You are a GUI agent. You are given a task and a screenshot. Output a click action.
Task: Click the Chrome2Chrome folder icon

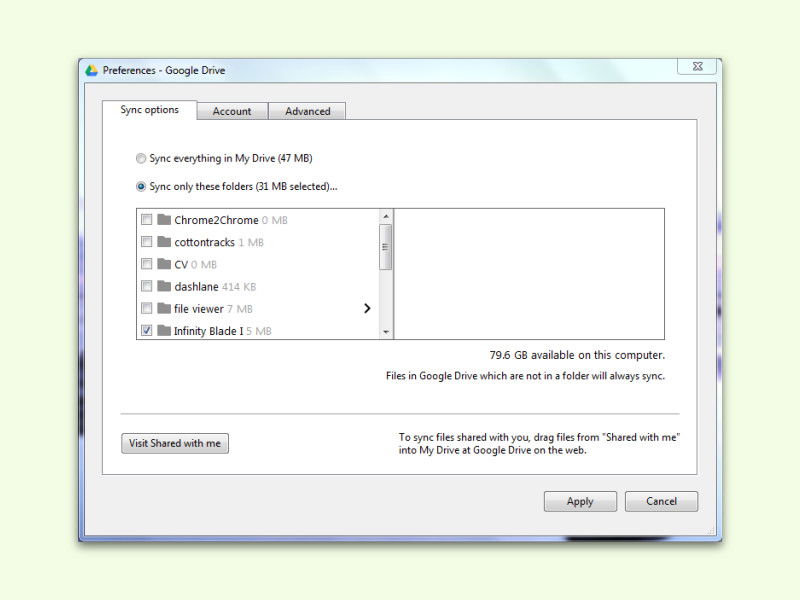click(164, 220)
